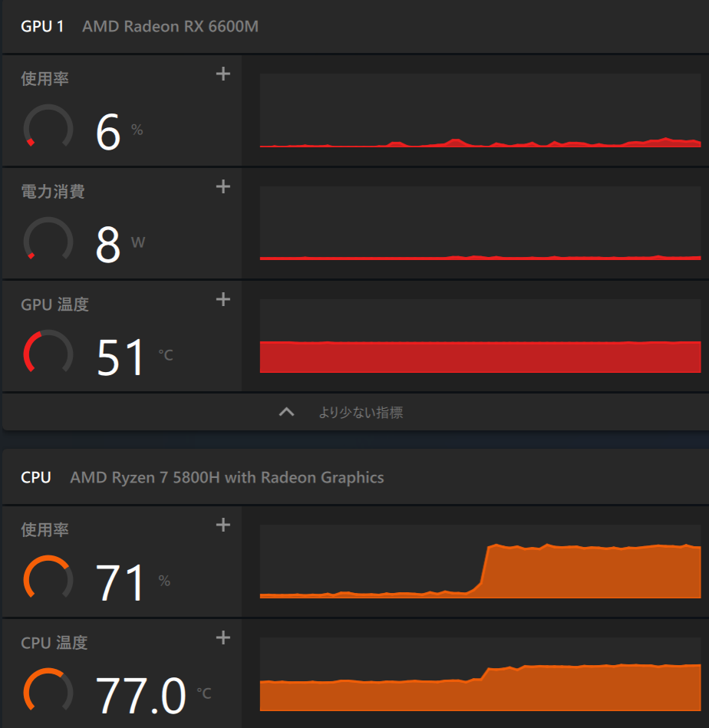Viewport: 709px width, 728px height.
Task: Expand the GPU 1 section header
Action: click(x=43, y=26)
